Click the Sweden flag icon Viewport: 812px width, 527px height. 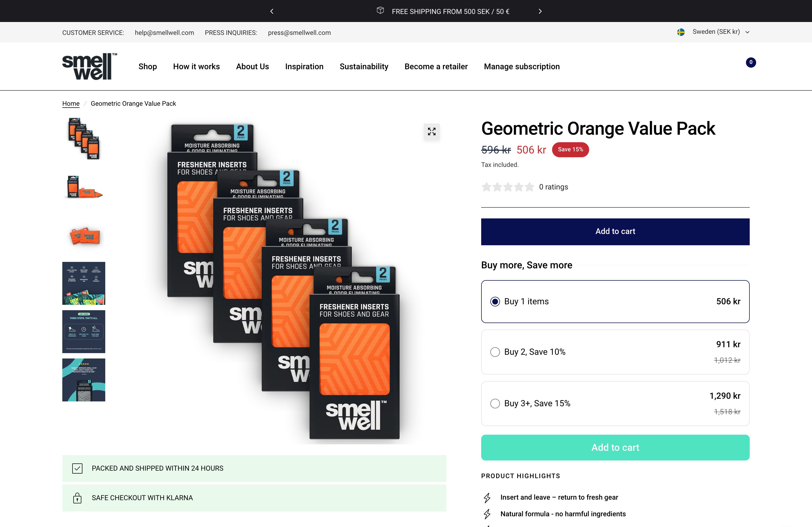point(681,32)
